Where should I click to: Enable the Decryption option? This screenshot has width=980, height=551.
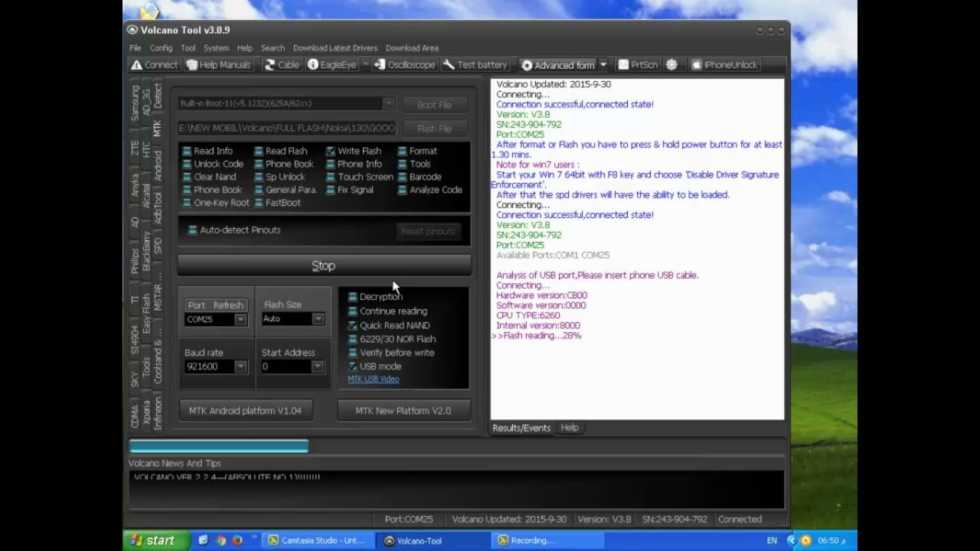click(x=352, y=297)
